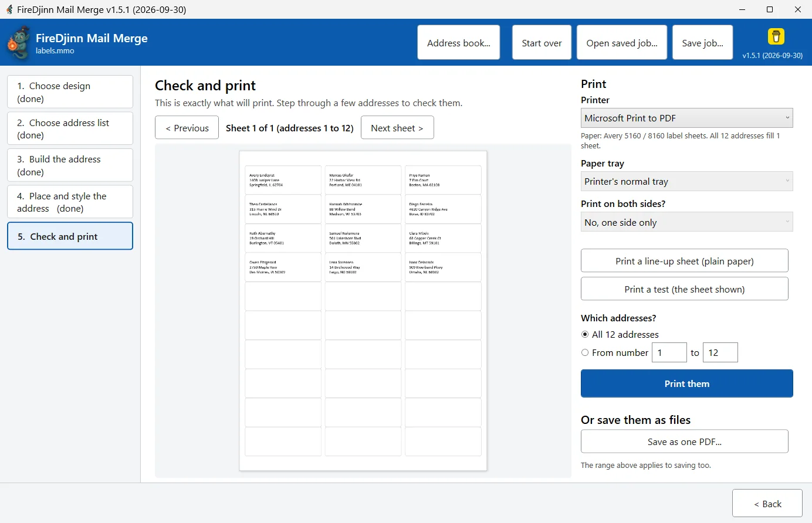
Task: Click the Samuel Nakamura label in preview
Action: (x=363, y=238)
